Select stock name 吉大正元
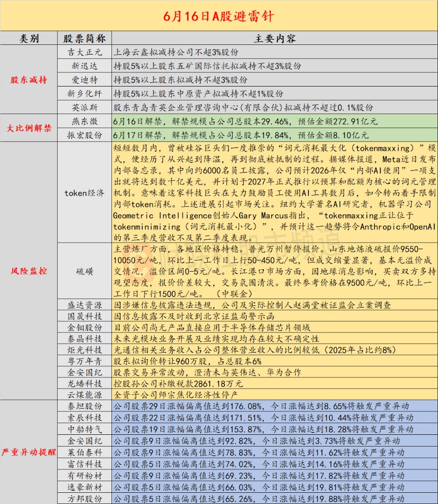The height and width of the screenshot is (504, 438). coord(85,52)
